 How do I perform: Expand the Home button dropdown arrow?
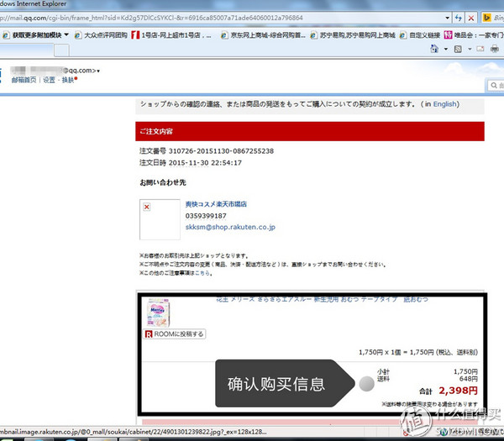(x=446, y=50)
